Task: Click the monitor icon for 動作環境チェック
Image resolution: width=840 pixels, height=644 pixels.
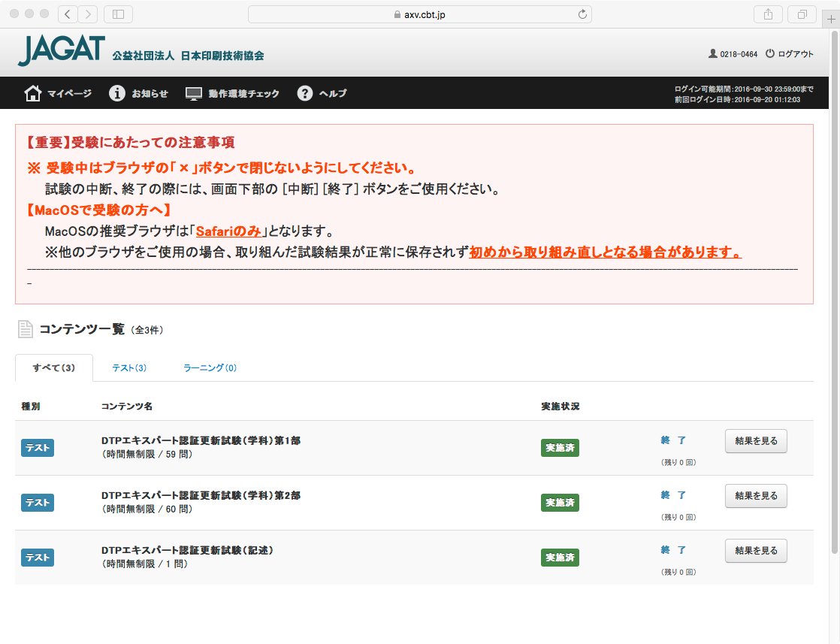Action: [193, 93]
